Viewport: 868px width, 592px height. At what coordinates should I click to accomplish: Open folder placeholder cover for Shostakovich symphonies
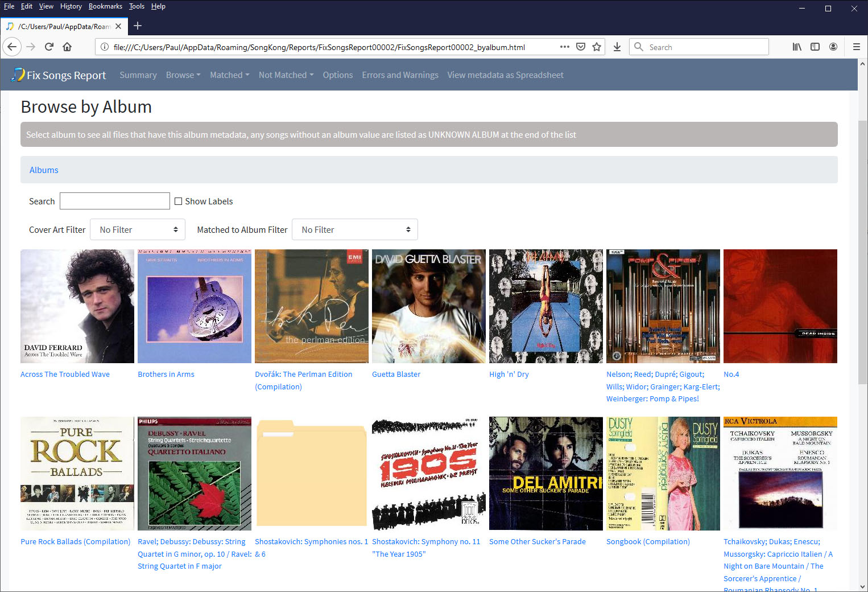pyautogui.click(x=312, y=474)
